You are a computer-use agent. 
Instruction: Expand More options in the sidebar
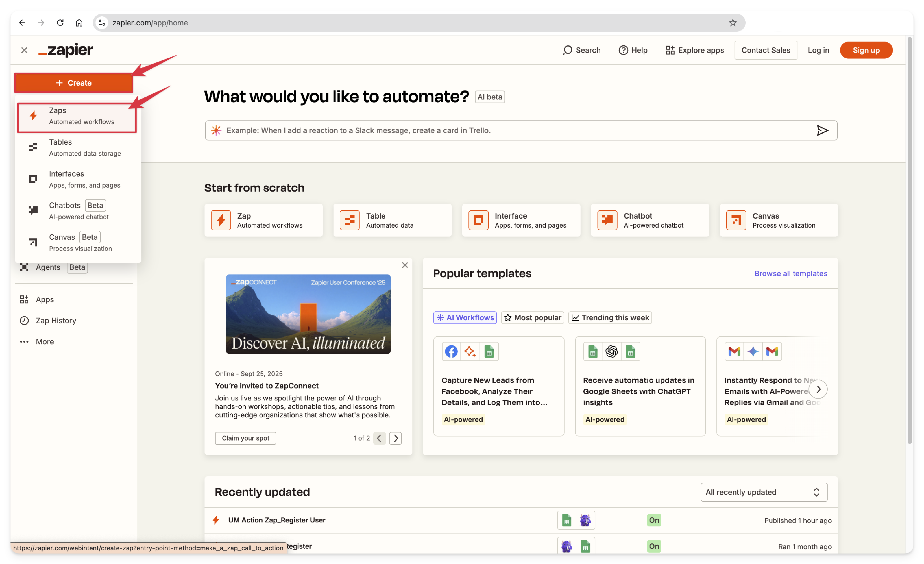pos(37,341)
